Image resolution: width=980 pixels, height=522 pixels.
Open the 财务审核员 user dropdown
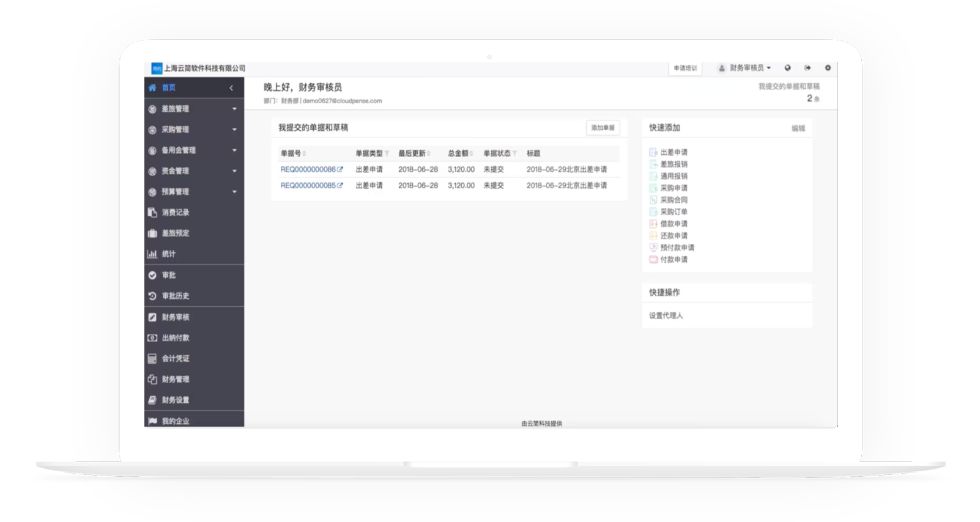coord(744,68)
